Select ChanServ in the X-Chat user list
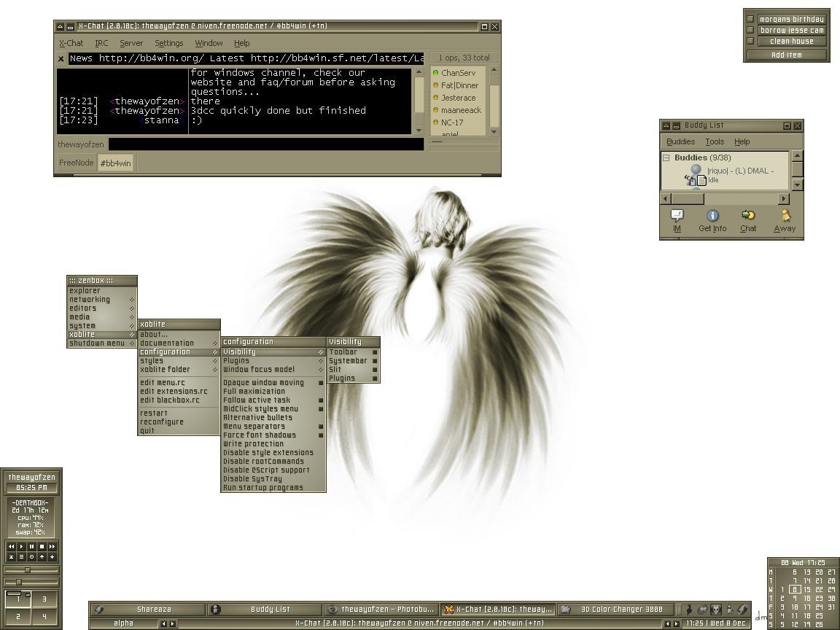Viewport: 840px width, 630px height. [458, 73]
